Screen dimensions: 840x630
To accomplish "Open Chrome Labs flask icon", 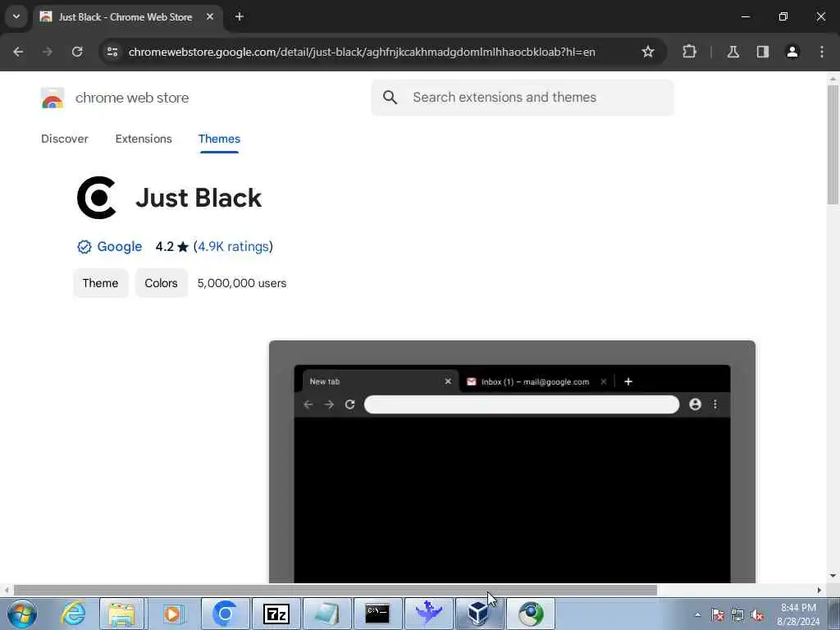I will pyautogui.click(x=733, y=52).
